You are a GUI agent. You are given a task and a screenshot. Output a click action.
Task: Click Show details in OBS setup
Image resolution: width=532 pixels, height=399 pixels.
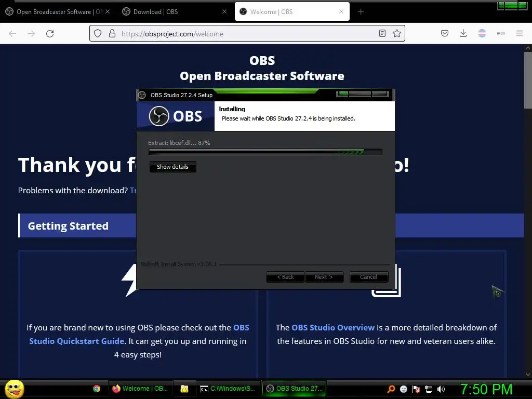[172, 167]
